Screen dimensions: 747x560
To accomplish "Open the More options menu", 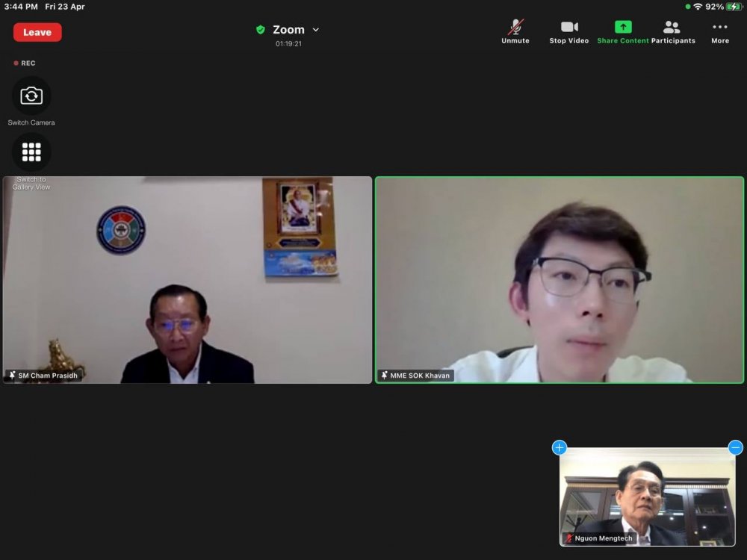I will [x=720, y=31].
